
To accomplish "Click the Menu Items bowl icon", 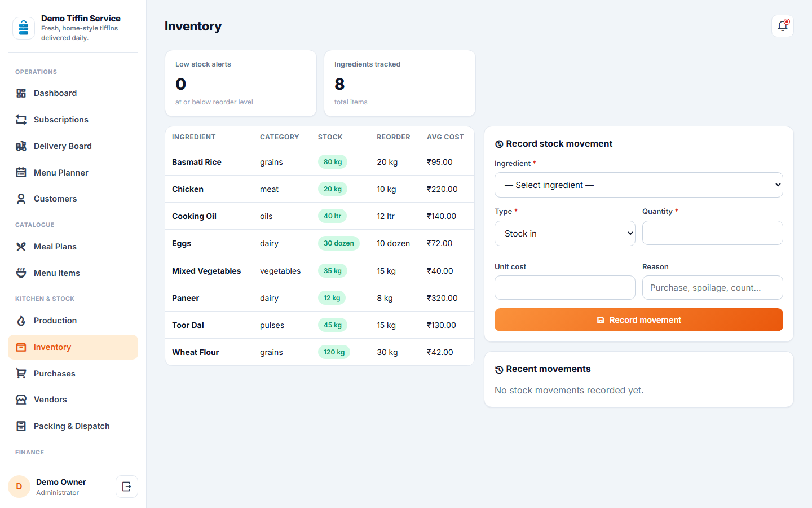I will point(21,273).
